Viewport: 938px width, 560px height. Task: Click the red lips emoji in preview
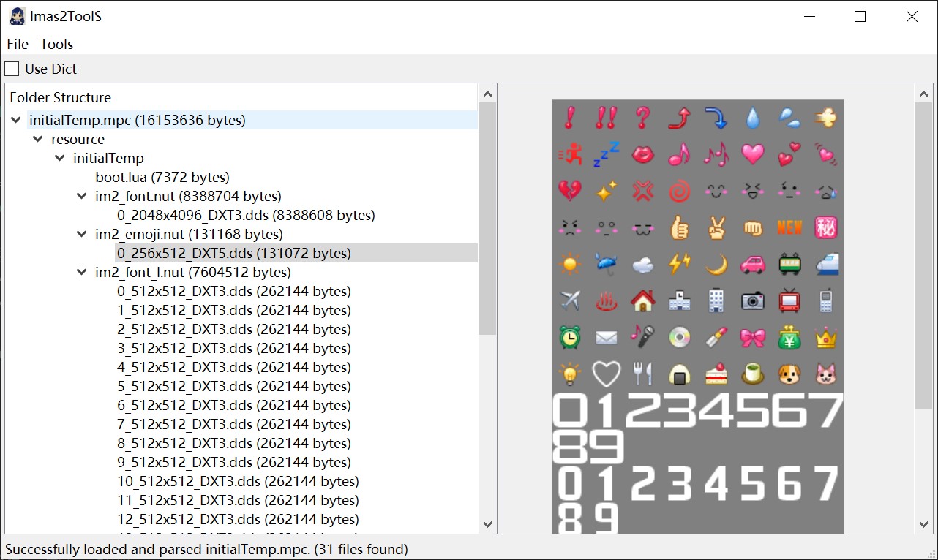pyautogui.click(x=642, y=154)
